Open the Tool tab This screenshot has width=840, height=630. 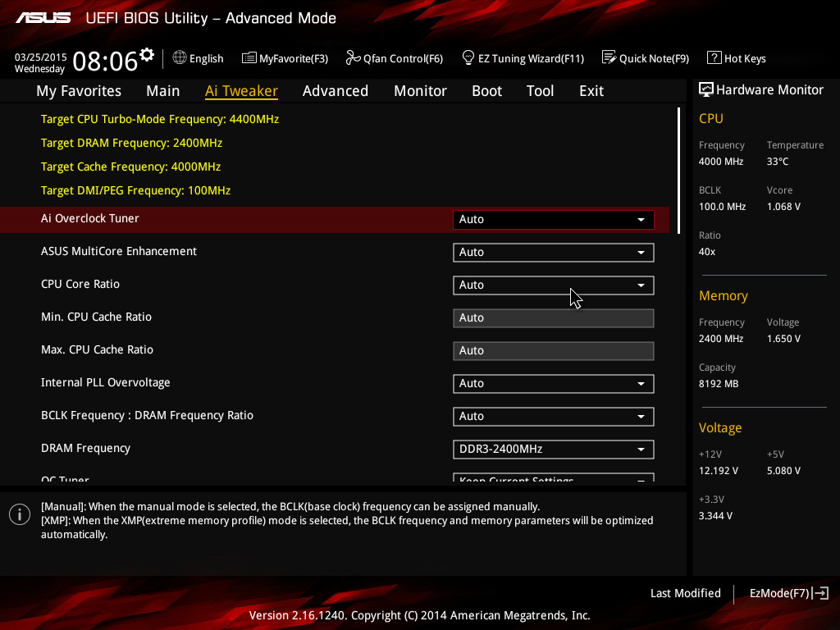(540, 91)
